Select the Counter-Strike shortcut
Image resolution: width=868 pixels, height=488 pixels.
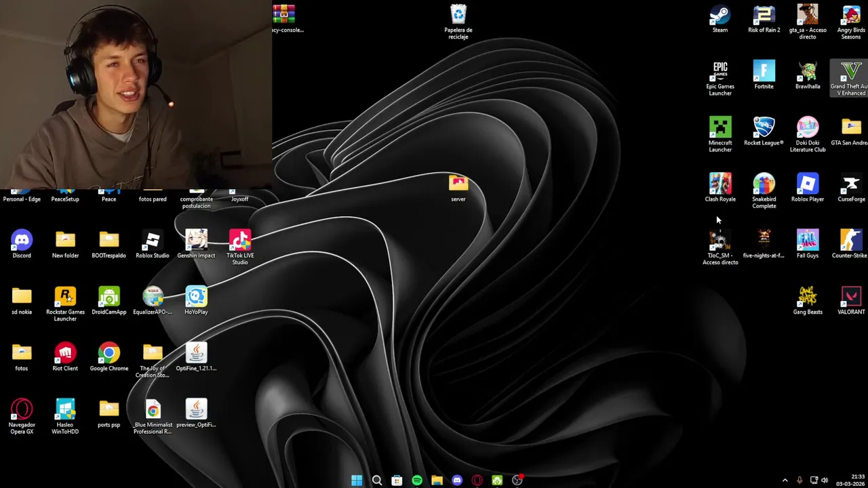click(850, 244)
